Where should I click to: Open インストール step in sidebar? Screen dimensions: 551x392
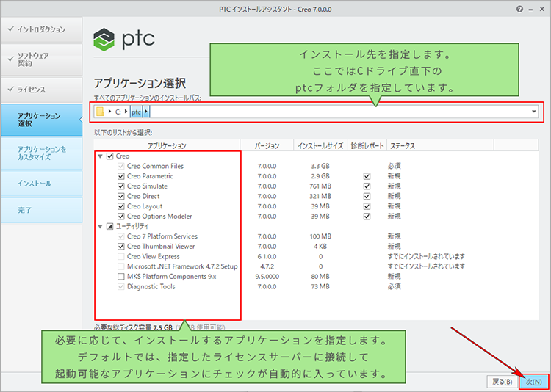[x=41, y=184]
